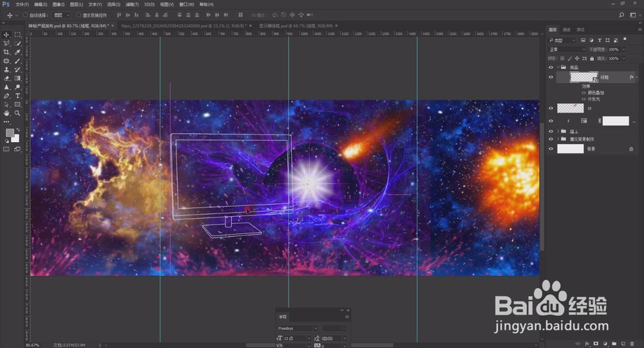Viewport: 644px width, 348px height.
Task: Click the 12 点 font size field
Action: pos(294,338)
